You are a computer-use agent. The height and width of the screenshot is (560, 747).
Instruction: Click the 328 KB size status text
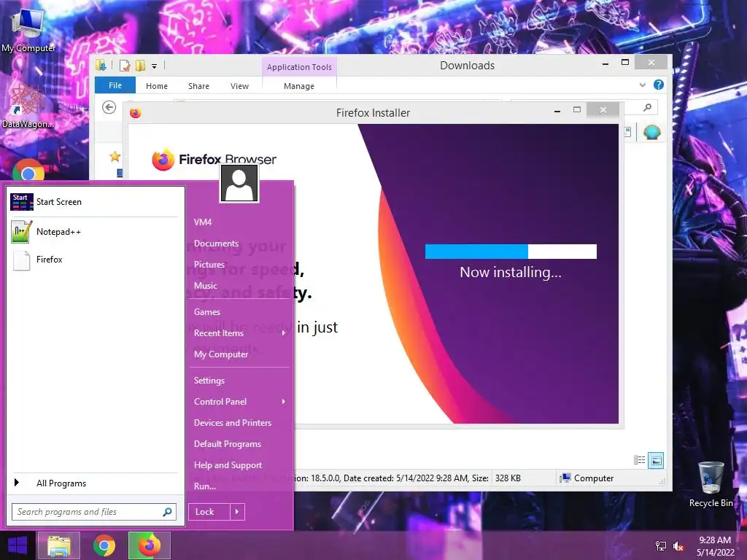click(508, 478)
